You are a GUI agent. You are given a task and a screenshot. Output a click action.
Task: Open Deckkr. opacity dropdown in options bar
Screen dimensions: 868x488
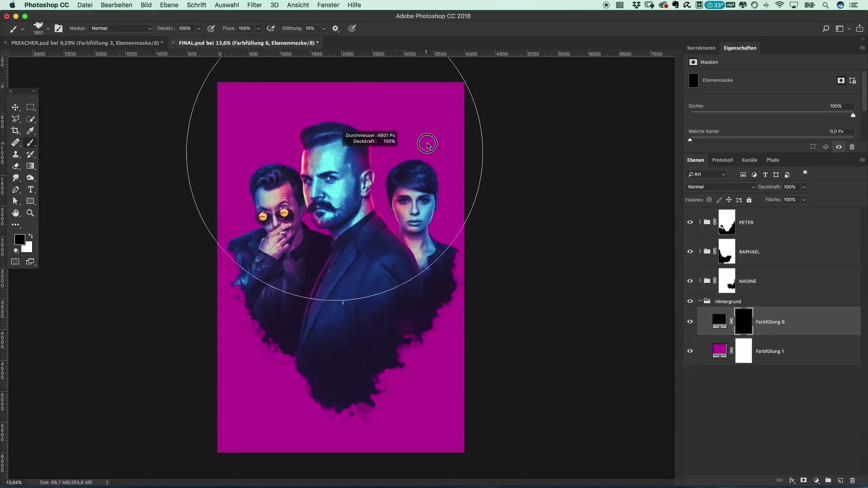point(198,28)
